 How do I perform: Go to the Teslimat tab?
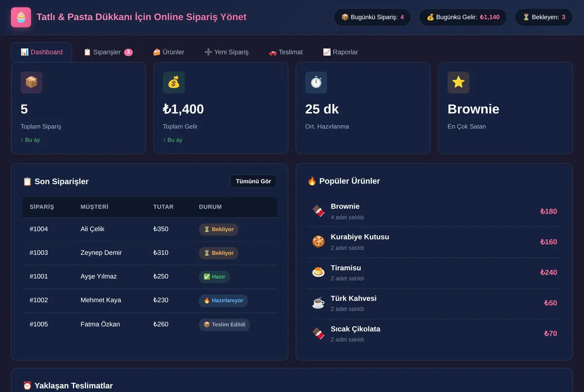tap(286, 52)
